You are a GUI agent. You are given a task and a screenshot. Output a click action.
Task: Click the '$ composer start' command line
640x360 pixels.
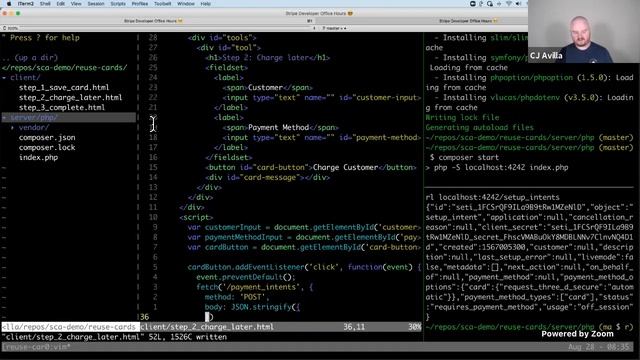coord(464,158)
